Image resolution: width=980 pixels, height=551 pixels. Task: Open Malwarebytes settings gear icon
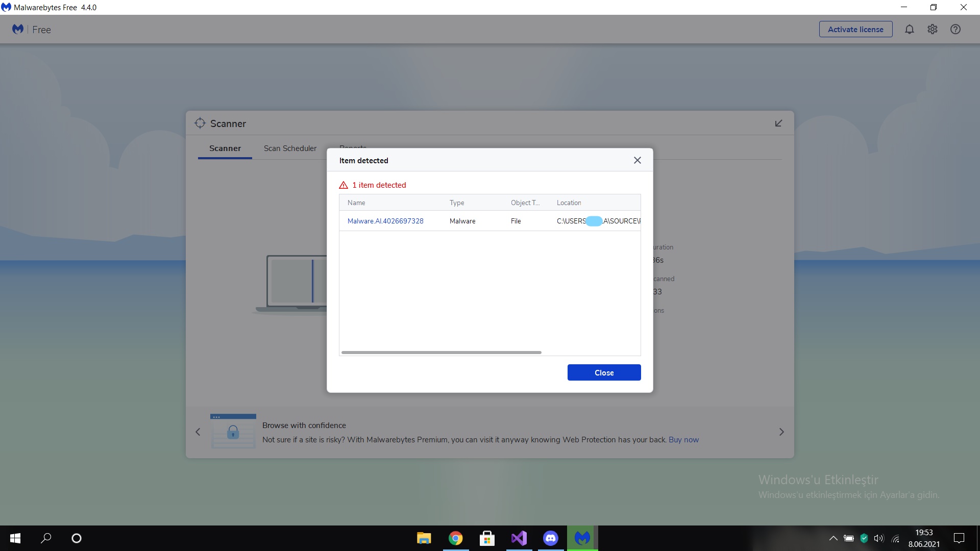933,30
